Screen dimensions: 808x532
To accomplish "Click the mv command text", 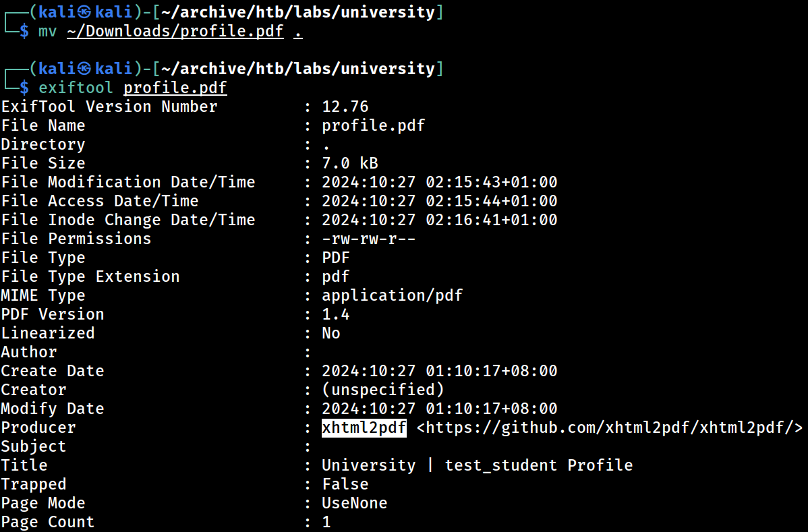I will tap(47, 32).
